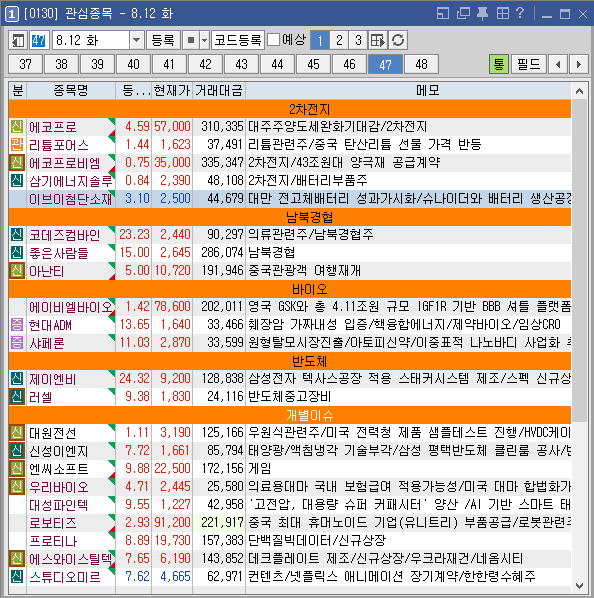Sort by the 현재가 column header
594x598 pixels.
point(172,90)
